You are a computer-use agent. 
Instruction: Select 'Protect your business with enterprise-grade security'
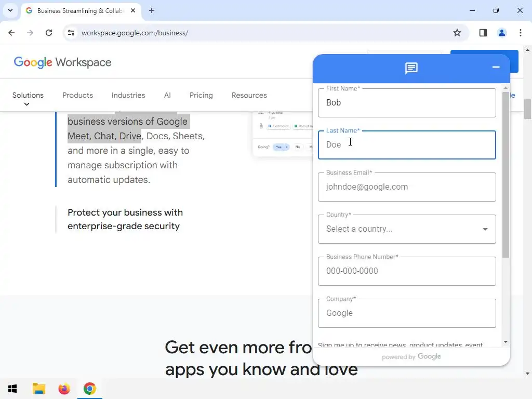(x=125, y=219)
